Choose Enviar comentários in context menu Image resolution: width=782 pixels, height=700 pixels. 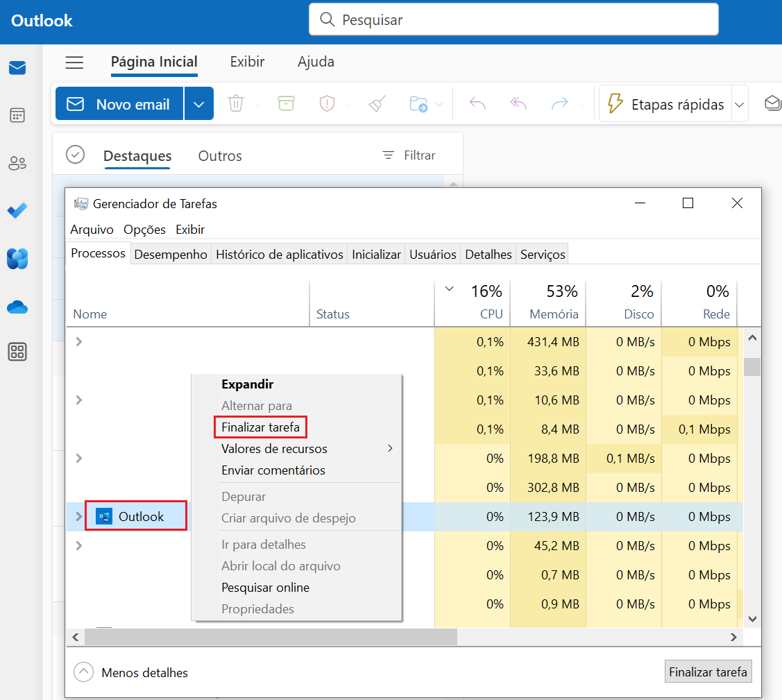pyautogui.click(x=297, y=470)
